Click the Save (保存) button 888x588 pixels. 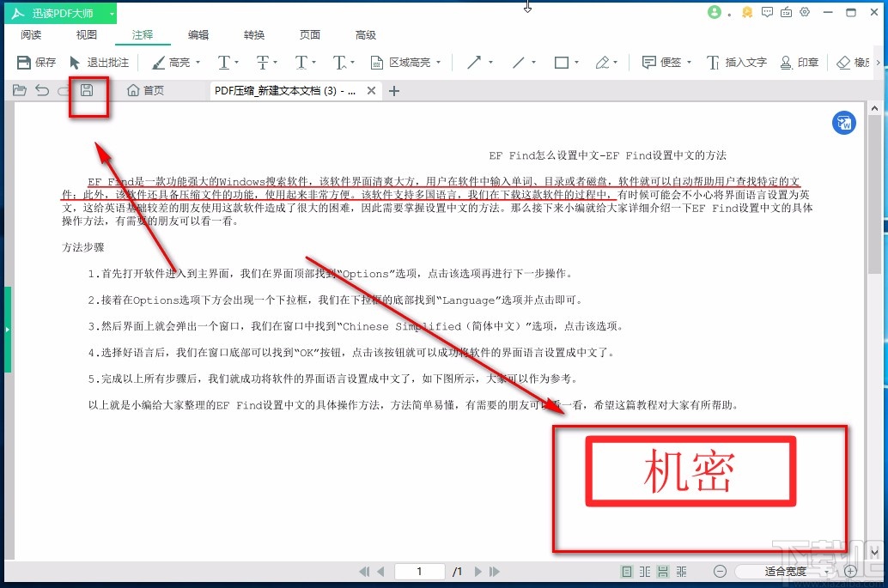[x=35, y=63]
